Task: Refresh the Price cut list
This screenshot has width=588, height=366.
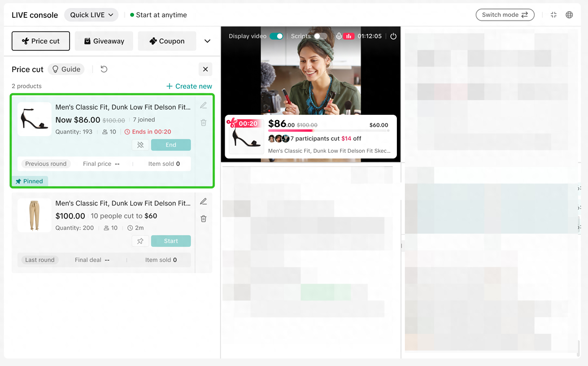Action: [104, 69]
